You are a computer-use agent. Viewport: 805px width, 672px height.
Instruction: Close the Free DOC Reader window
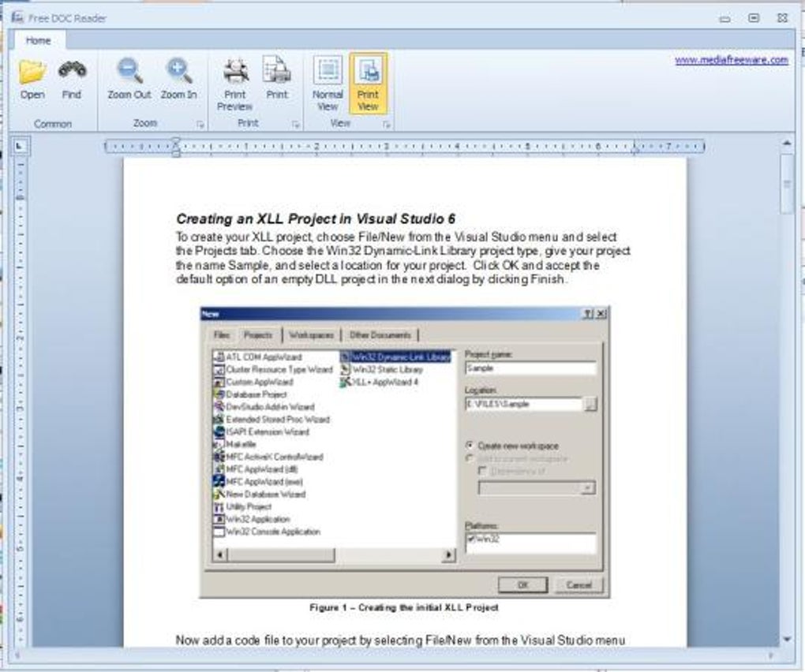(x=782, y=18)
